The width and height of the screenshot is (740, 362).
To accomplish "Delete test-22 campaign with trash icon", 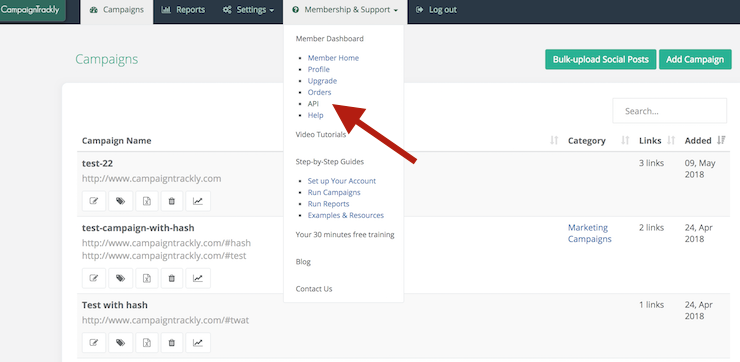I will 172,201.
